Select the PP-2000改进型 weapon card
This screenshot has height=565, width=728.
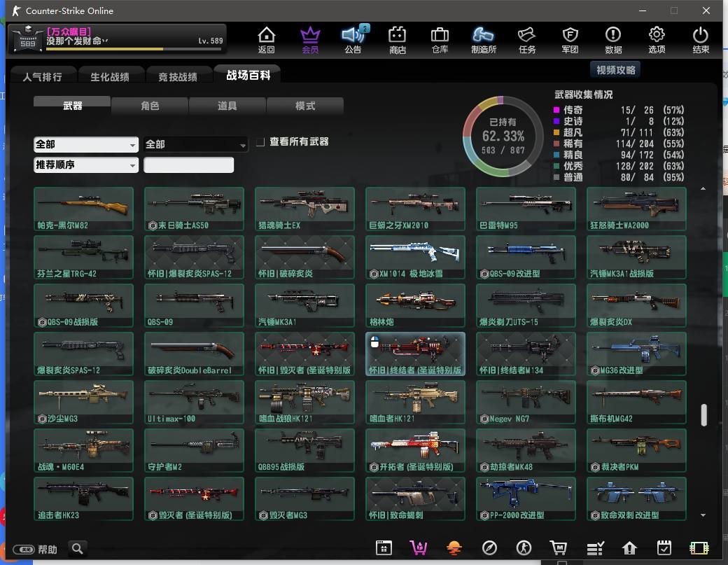(x=526, y=498)
